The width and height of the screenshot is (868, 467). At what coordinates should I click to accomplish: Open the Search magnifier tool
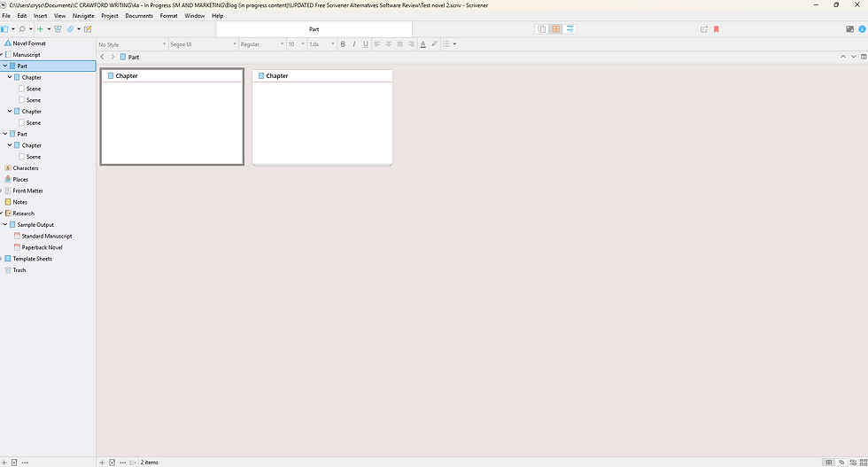pyautogui.click(x=22, y=29)
